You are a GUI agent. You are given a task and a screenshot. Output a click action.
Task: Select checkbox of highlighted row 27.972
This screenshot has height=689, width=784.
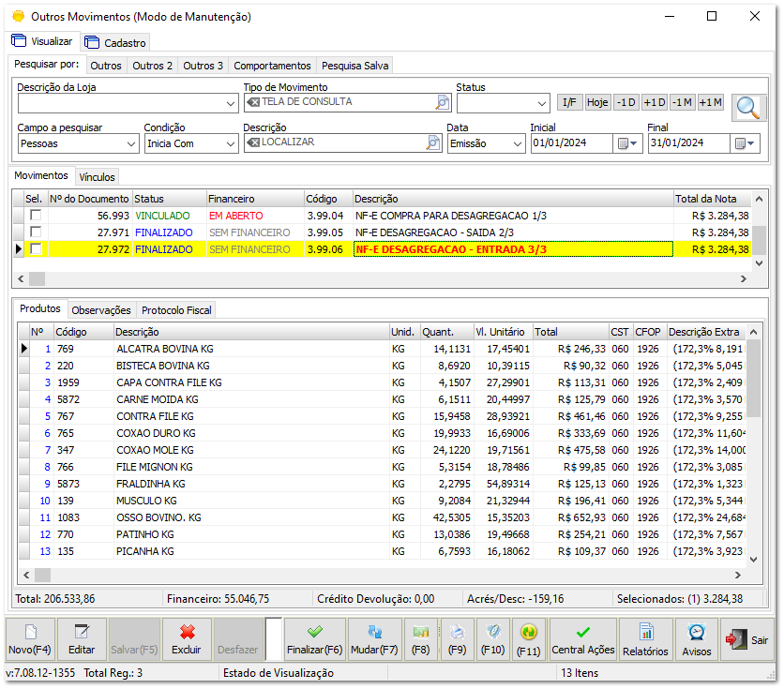(x=36, y=249)
